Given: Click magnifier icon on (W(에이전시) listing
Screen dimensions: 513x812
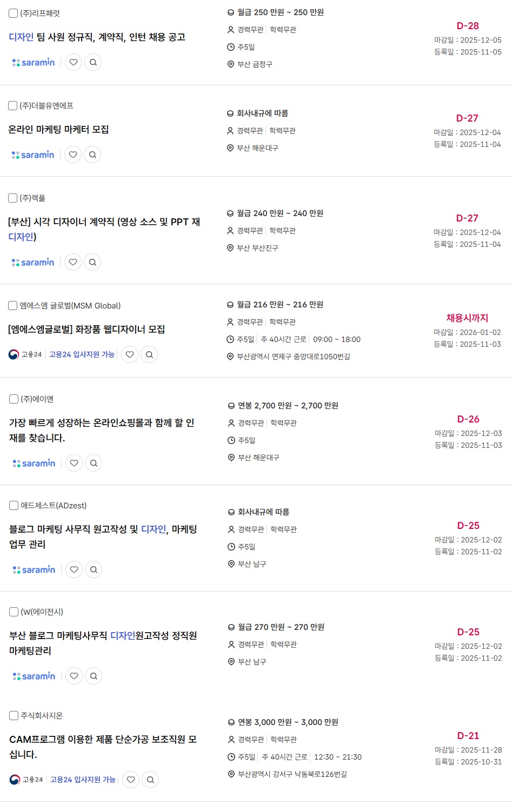Looking at the screenshot, I should tap(94, 676).
